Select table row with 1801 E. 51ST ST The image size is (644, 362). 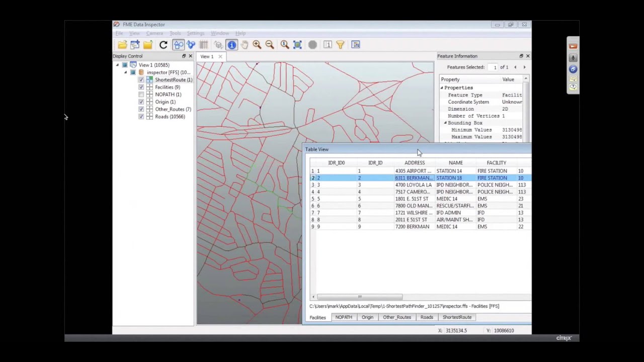click(x=420, y=199)
